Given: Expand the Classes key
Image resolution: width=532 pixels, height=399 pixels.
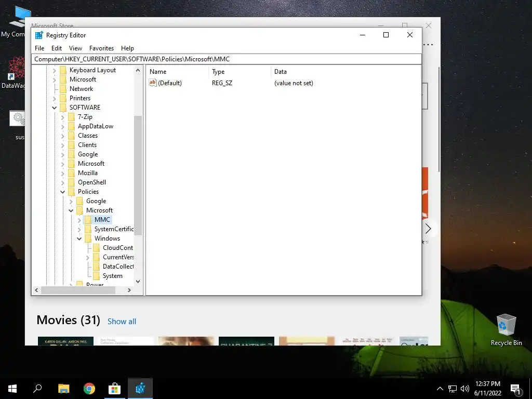Looking at the screenshot, I should click(x=62, y=136).
